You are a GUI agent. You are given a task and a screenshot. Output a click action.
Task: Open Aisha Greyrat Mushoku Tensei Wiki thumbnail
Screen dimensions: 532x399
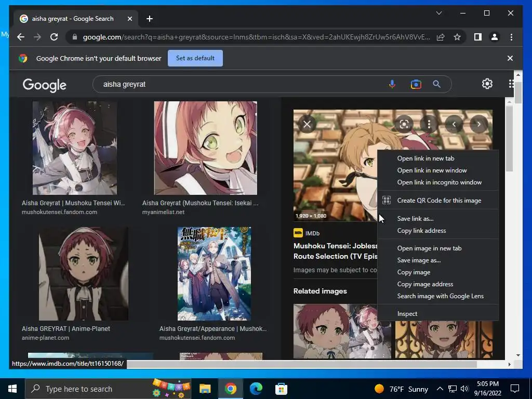(75, 148)
